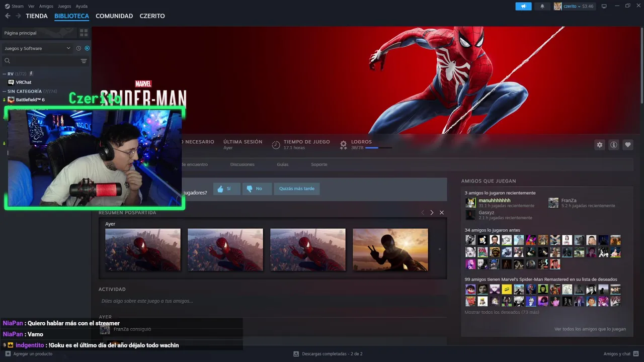This screenshot has height=362, width=644.
Task: Click the Steam logo icon in menu bar
Action: click(x=7, y=6)
